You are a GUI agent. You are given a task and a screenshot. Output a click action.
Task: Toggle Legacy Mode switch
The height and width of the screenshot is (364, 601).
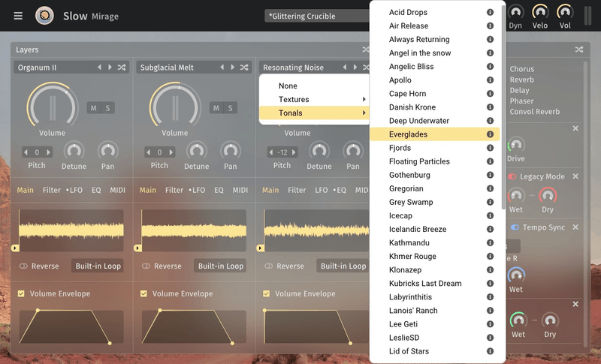[513, 176]
